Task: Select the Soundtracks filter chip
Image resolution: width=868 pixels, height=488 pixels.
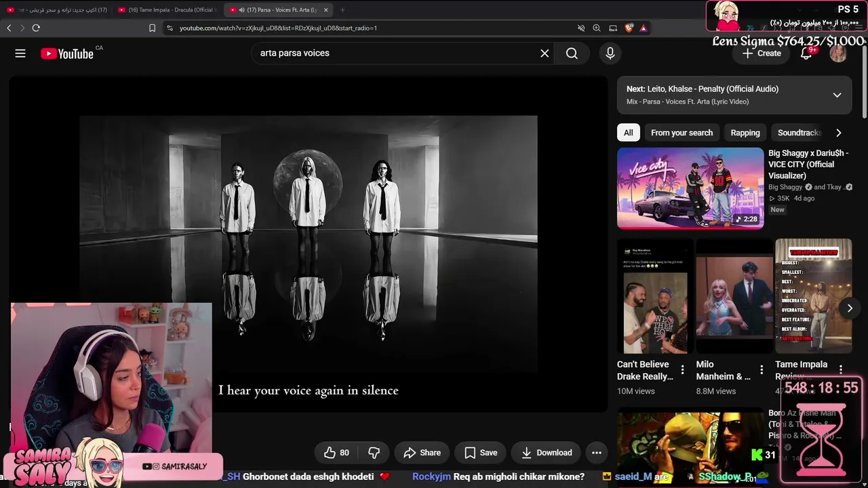Action: pyautogui.click(x=799, y=133)
